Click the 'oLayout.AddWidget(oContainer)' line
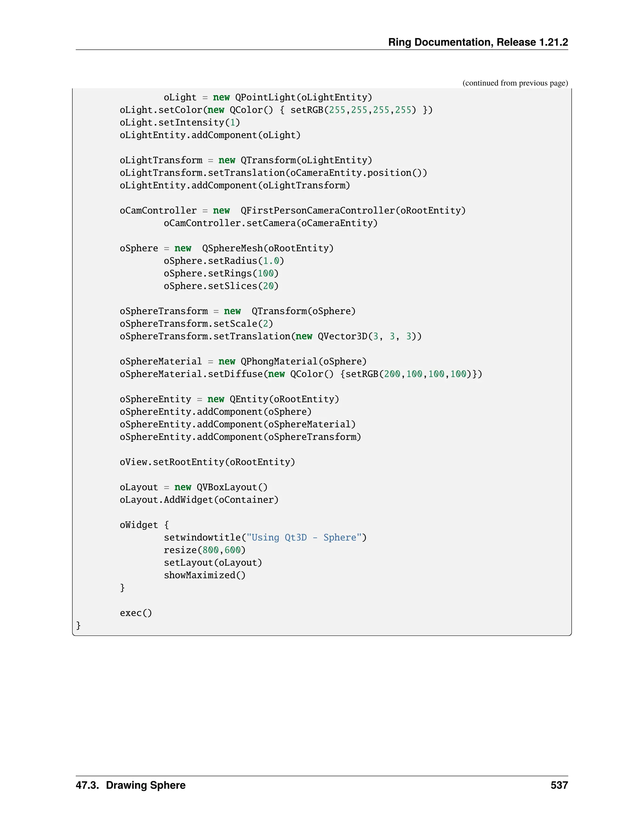644x833 pixels. point(199,500)
